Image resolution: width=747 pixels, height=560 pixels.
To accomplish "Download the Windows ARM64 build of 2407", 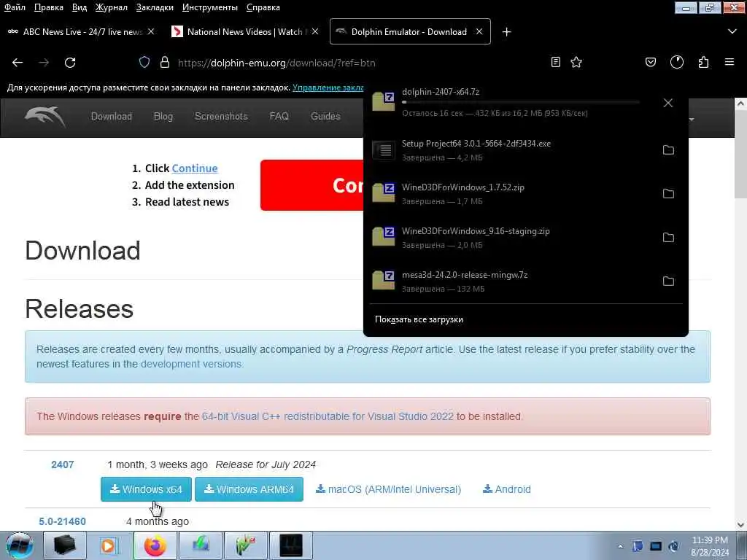I will (249, 489).
